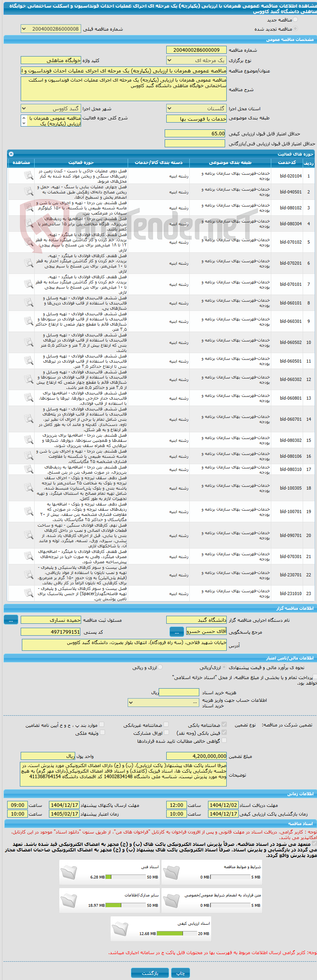Open the استان محل اجرا dropdown
317x980 pixels.
point(196,109)
